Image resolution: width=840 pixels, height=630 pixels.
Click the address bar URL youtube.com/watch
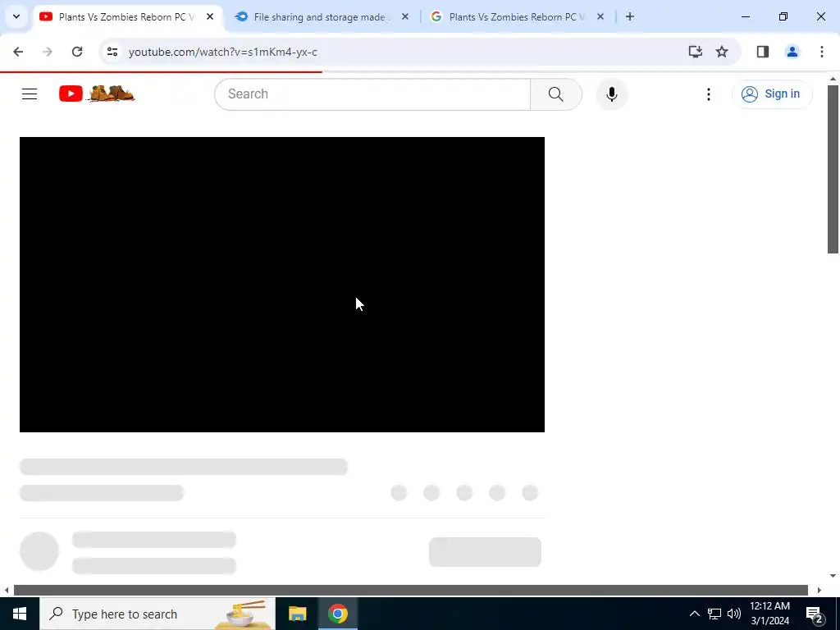pyautogui.click(x=223, y=52)
